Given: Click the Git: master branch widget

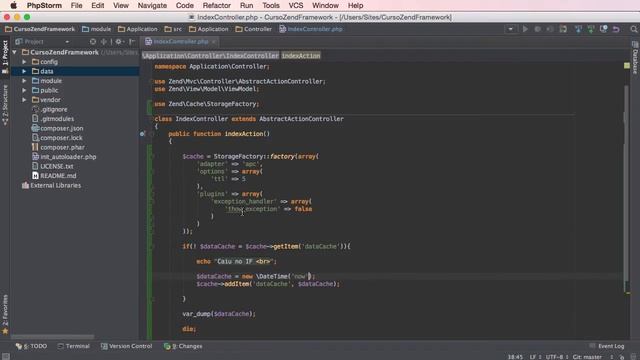Looking at the screenshot, I should [x=587, y=357].
